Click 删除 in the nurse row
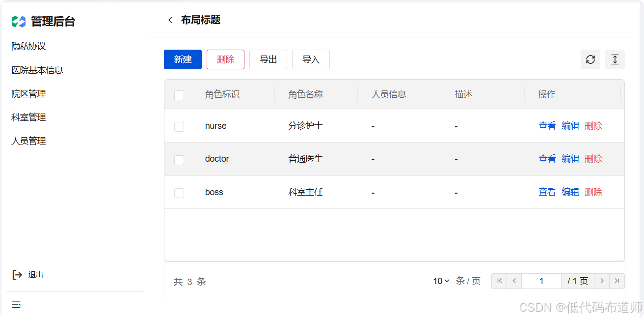This screenshot has height=318, width=644. 593,126
